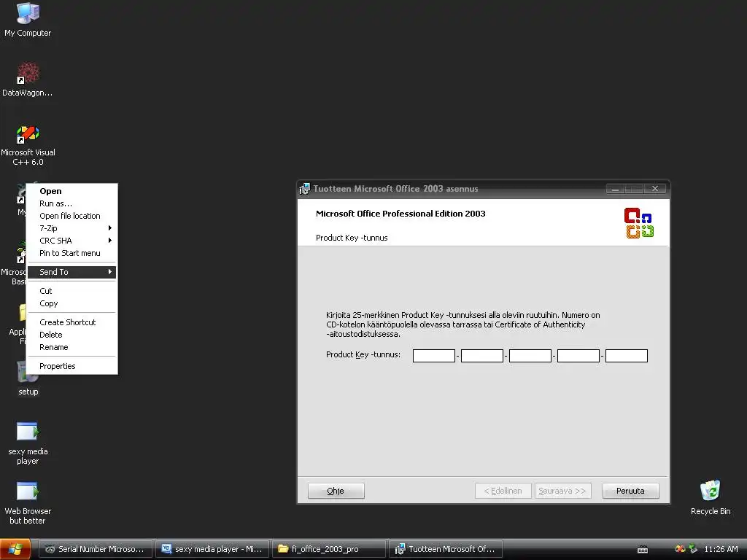Choose Run as... in the context menu
This screenshot has height=560, width=747.
(x=72, y=203)
